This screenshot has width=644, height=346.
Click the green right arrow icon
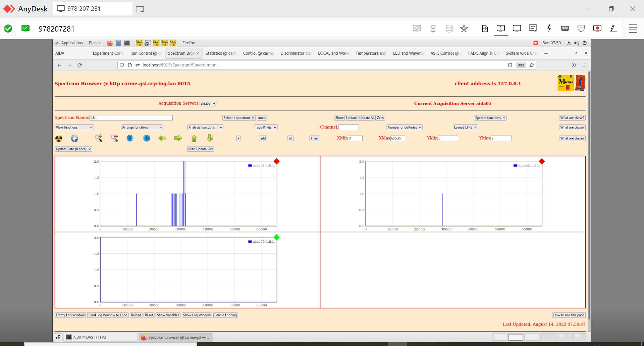click(178, 138)
